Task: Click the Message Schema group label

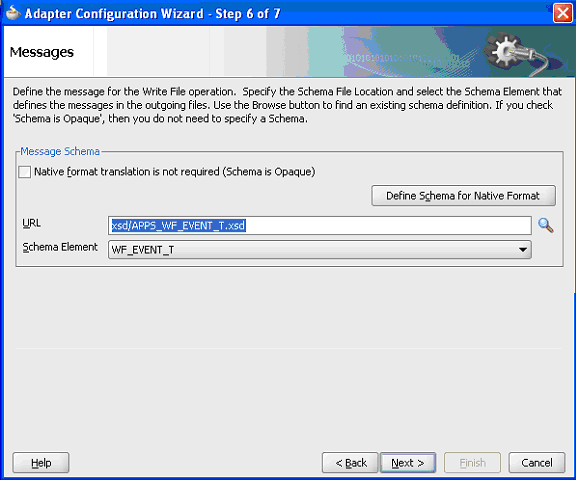Action: tap(60, 151)
